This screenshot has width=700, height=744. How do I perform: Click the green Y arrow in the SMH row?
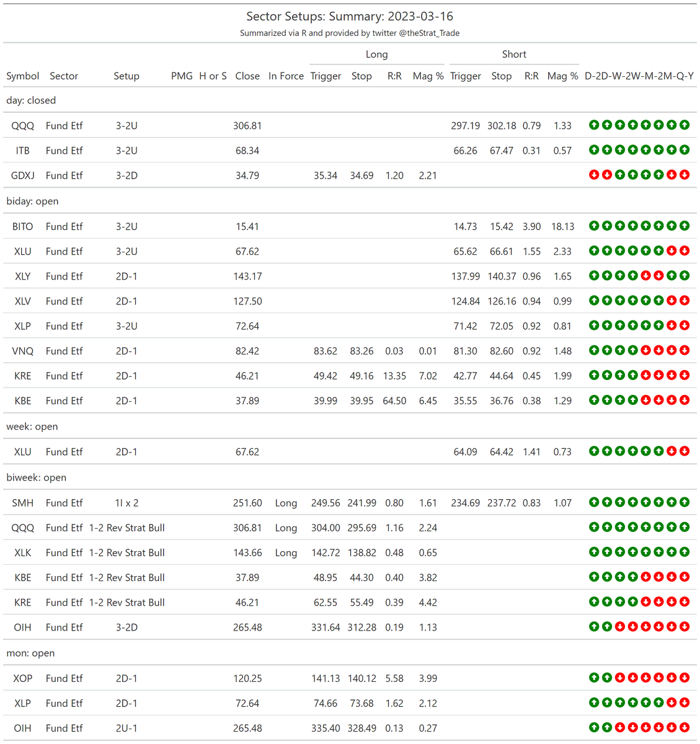(684, 502)
